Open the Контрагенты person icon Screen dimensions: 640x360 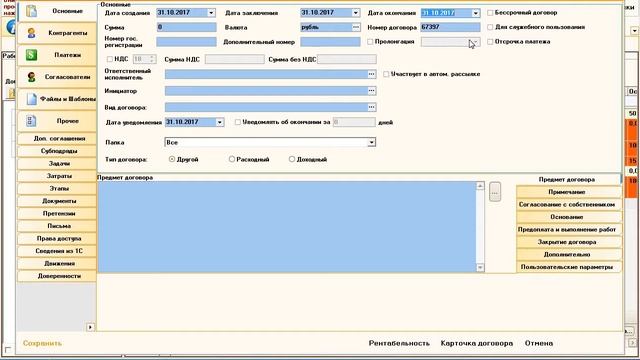tap(31, 33)
